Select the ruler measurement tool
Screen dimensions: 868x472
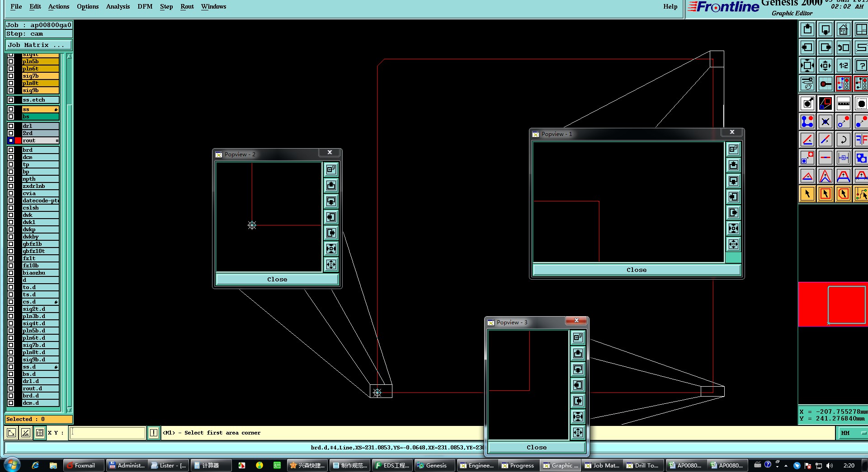[x=844, y=103]
